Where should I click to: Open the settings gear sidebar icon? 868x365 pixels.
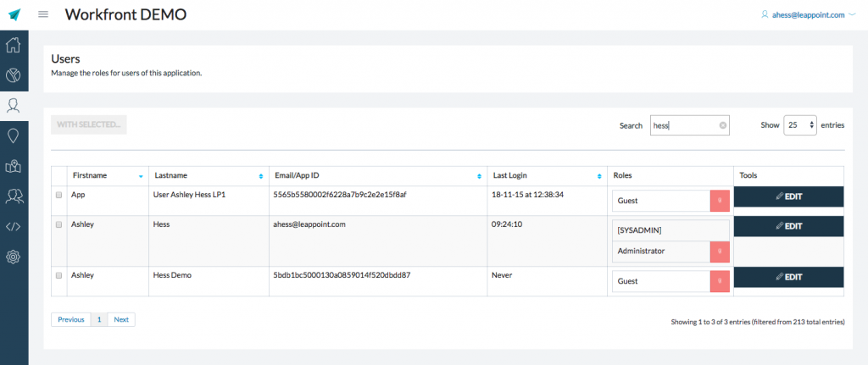[x=14, y=257]
